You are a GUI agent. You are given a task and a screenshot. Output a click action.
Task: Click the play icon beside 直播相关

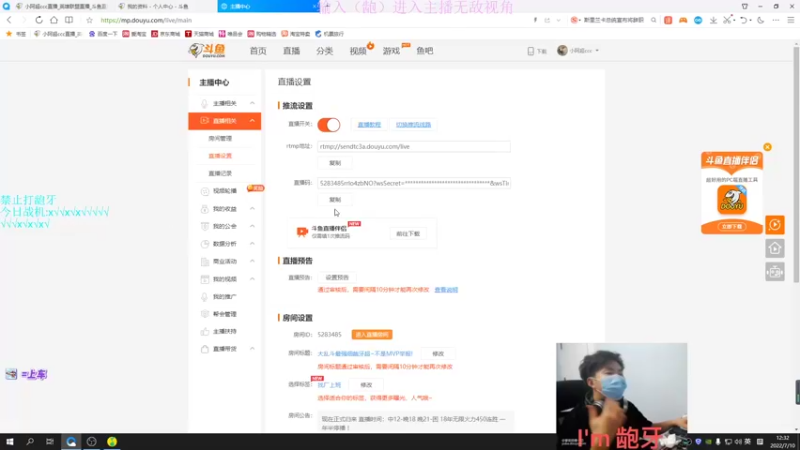tap(204, 120)
